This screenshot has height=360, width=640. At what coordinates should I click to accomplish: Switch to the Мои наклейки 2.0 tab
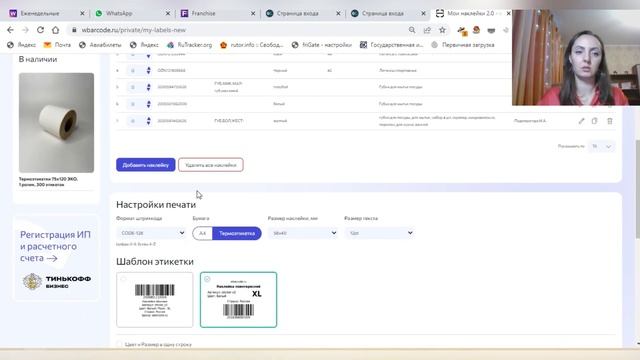coord(469,13)
